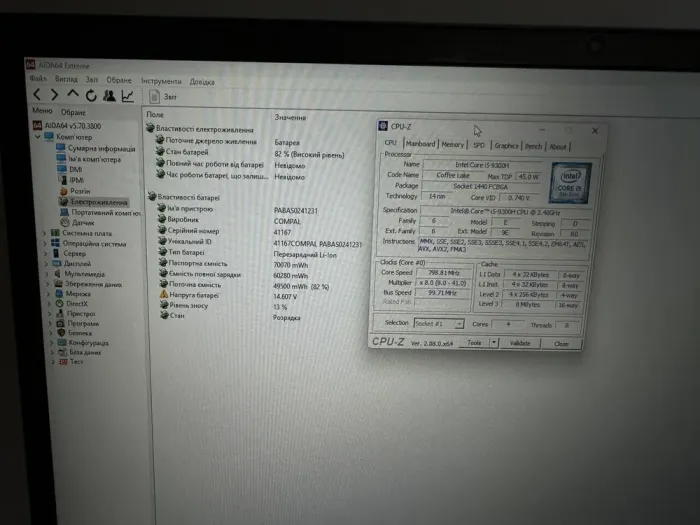Open the graph chart toolbar icon

click(x=128, y=96)
